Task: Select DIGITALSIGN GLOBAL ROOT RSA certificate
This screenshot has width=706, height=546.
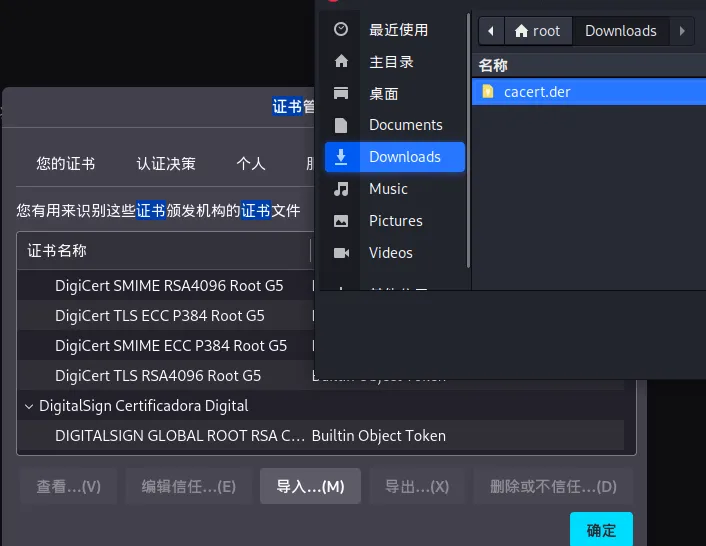Action: (180, 436)
